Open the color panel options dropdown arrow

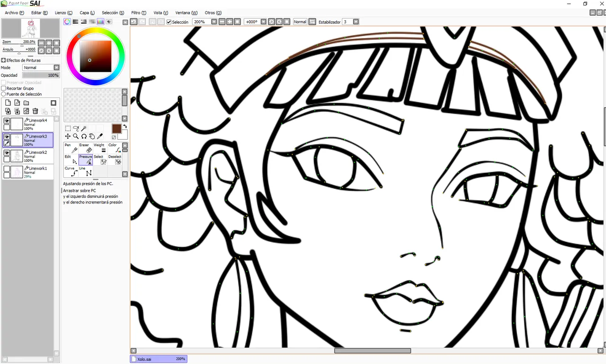[125, 22]
